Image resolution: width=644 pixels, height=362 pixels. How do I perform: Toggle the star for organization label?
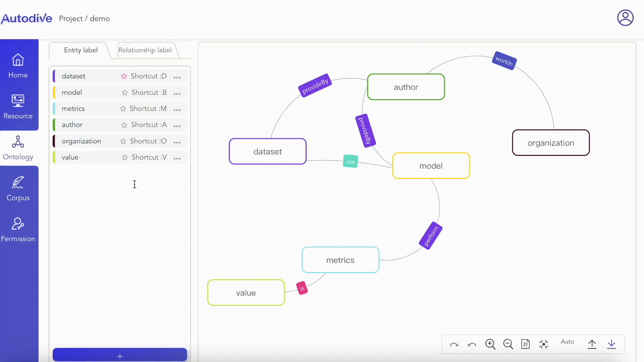pos(123,141)
